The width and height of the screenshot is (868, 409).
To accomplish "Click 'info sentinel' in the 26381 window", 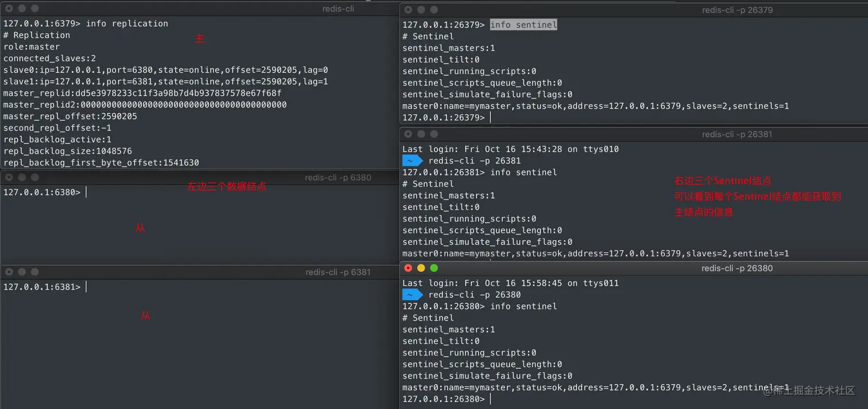I will tap(524, 172).
